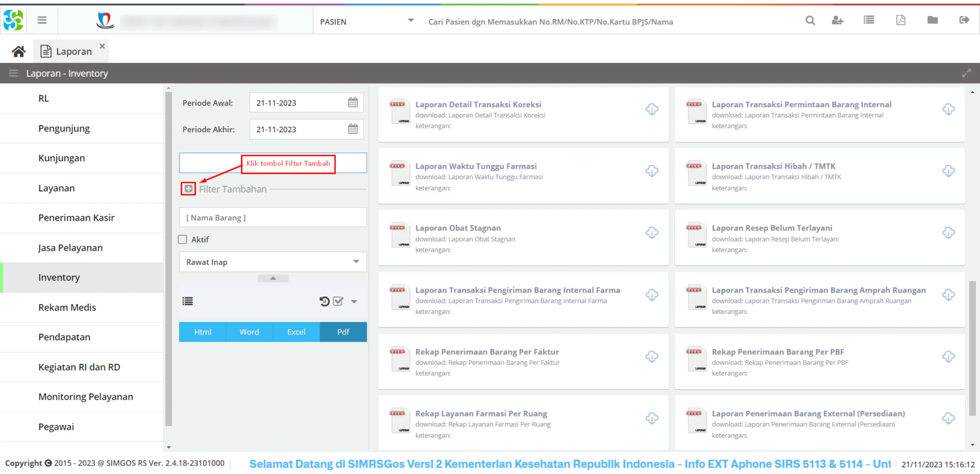
Task: Click the logout arrow icon
Action: [x=964, y=20]
